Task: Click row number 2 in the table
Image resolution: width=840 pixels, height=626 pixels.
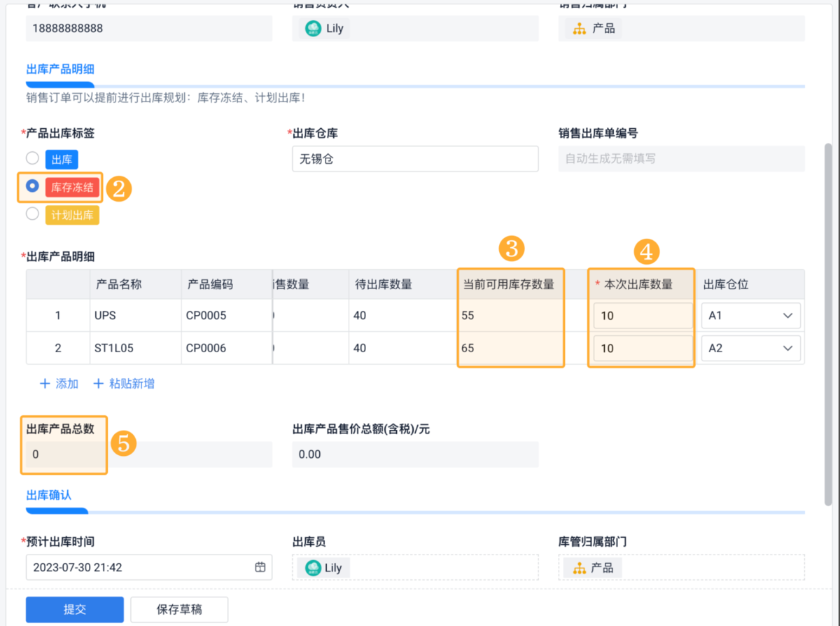Action: click(58, 348)
